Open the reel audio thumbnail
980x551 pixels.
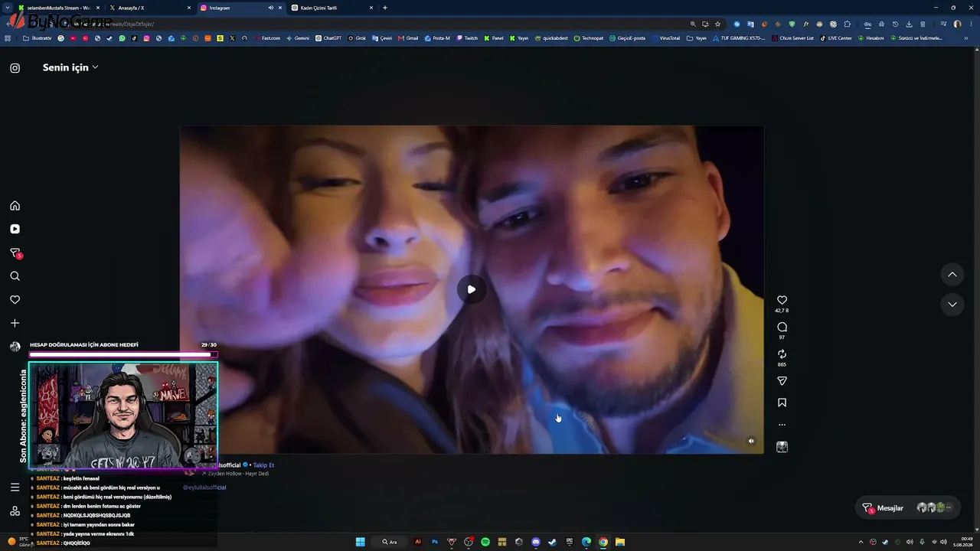(782, 447)
